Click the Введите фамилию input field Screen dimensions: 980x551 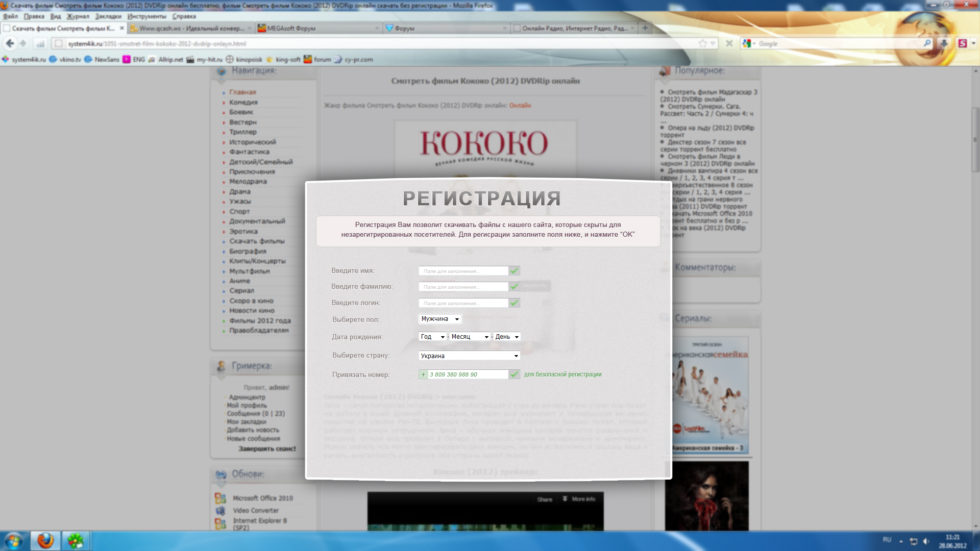pos(463,287)
